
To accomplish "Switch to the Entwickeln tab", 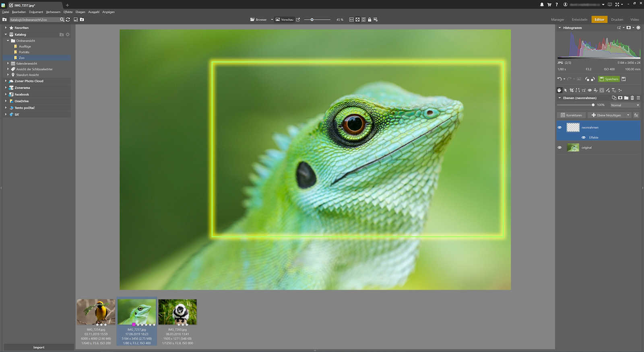I will (x=579, y=20).
